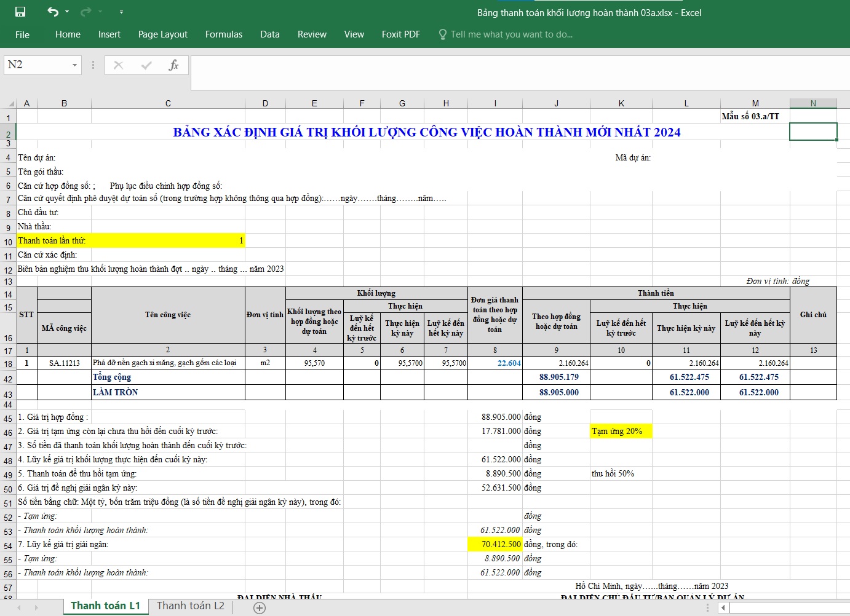The width and height of the screenshot is (850, 616).
Task: Open Customize Quick Access Toolbar dropdown
Action: [121, 12]
